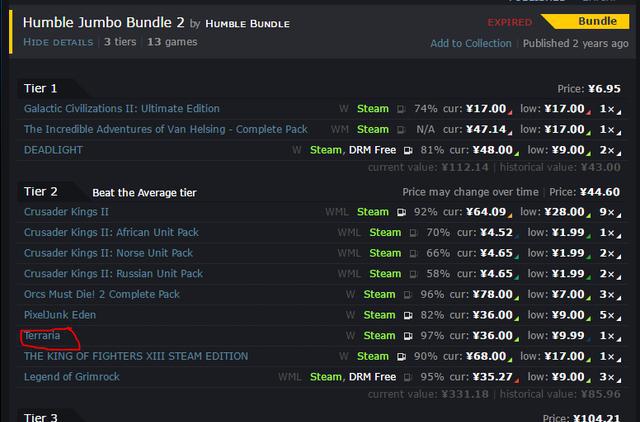This screenshot has width=640, height=422.
Task: Expand the lowest price ¥9.99 for Terraria
Action: (x=570, y=336)
